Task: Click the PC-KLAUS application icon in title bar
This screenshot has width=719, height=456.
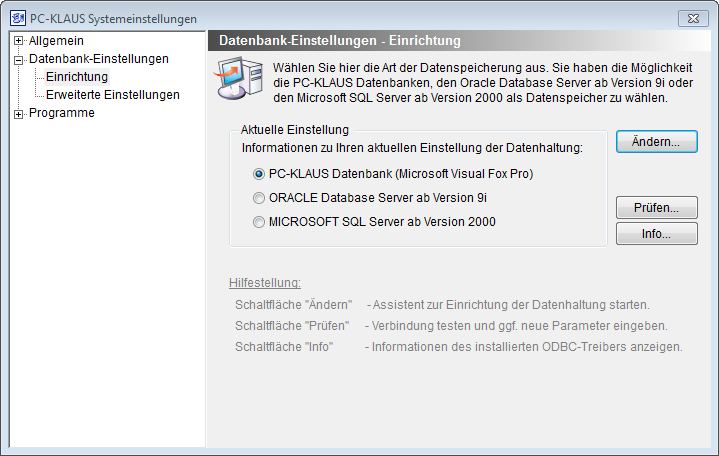Action: point(16,19)
